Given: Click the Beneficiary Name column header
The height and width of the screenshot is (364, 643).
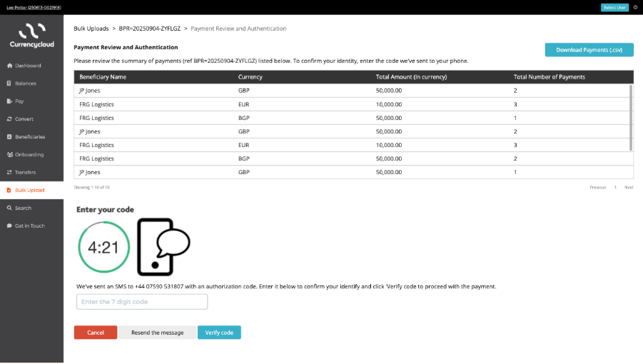Looking at the screenshot, I should tap(103, 77).
